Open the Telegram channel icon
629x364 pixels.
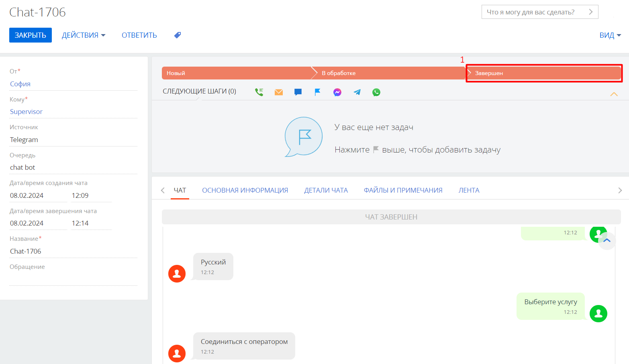pyautogui.click(x=357, y=92)
